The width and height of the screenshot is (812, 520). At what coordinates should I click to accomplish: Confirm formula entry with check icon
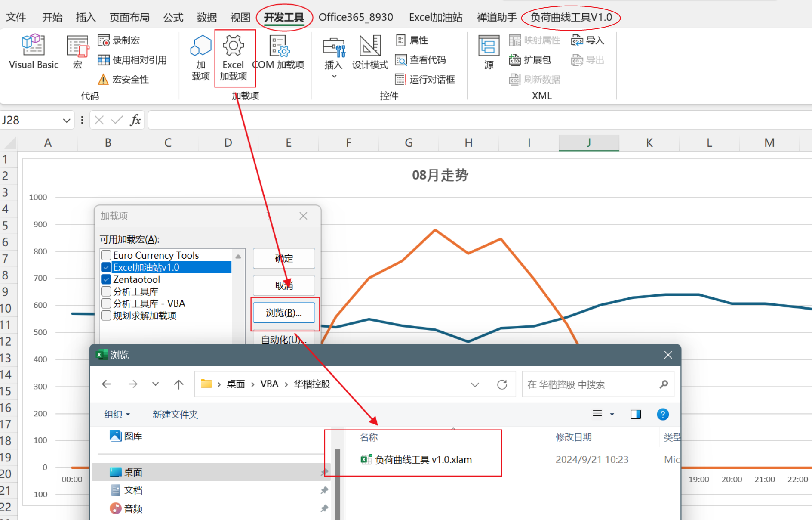tap(117, 120)
